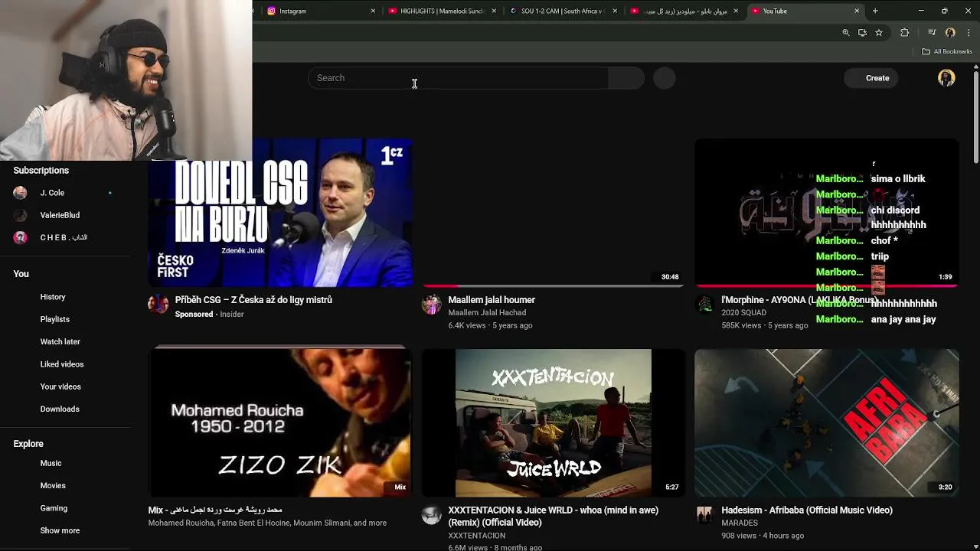
Task: Click the ValerieBlud channel avatar
Action: pyautogui.click(x=20, y=215)
